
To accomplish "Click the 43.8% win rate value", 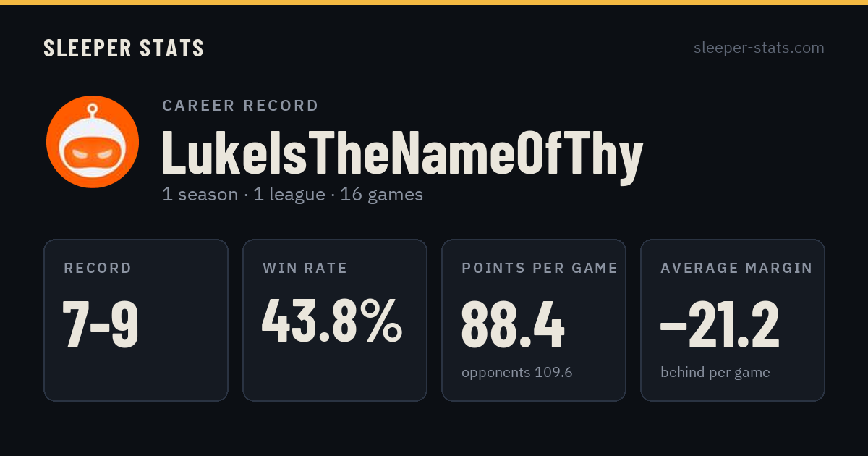I will 332,320.
